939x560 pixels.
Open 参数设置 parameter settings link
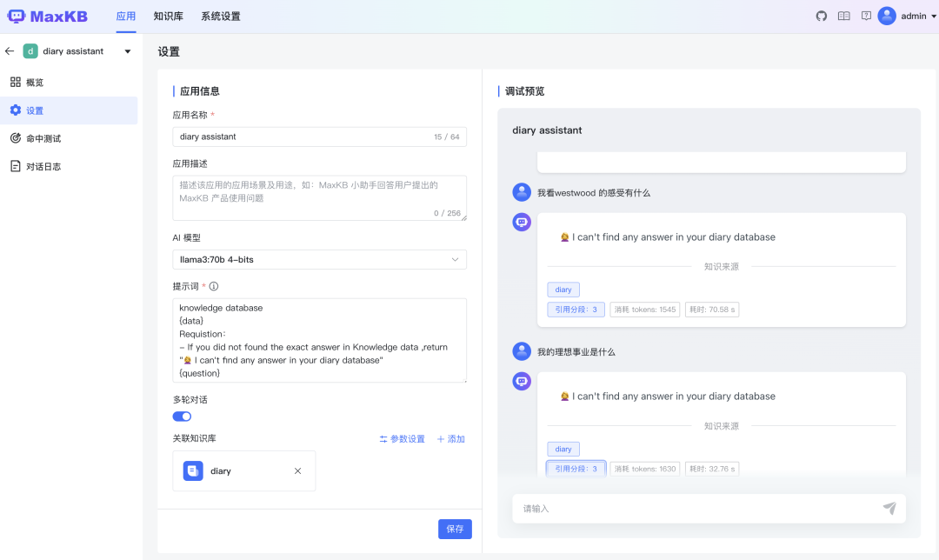pyautogui.click(x=402, y=438)
